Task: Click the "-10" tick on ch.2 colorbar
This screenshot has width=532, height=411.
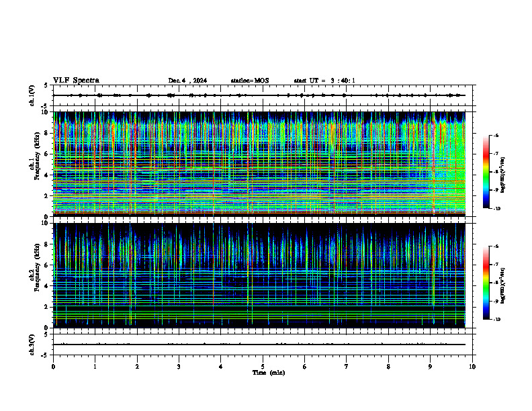Action: coord(496,320)
